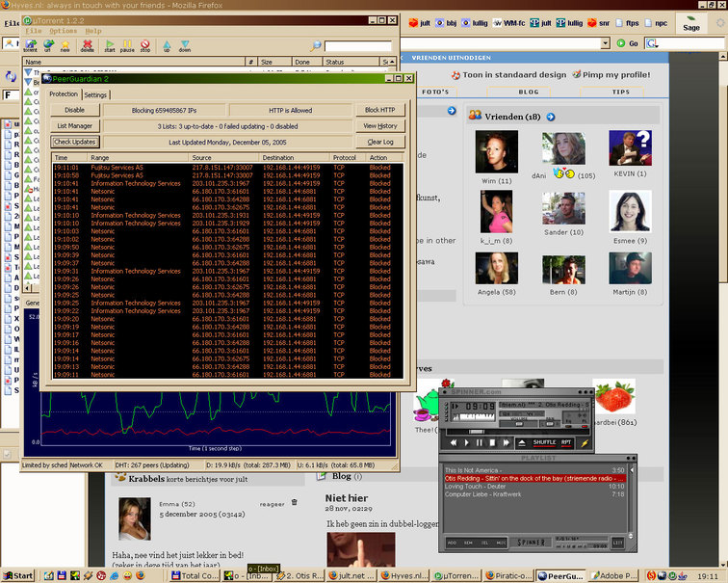728x583 pixels.
Task: Open Help menu in µTorrent
Action: click(x=92, y=31)
